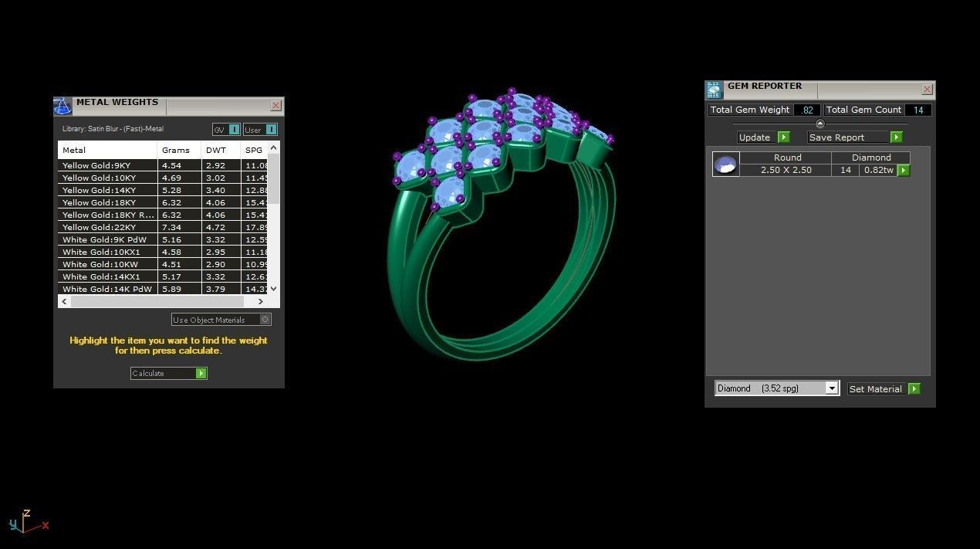Click the 2.50 X 2.50 gem size cell
This screenshot has height=549, width=980.
pos(786,170)
